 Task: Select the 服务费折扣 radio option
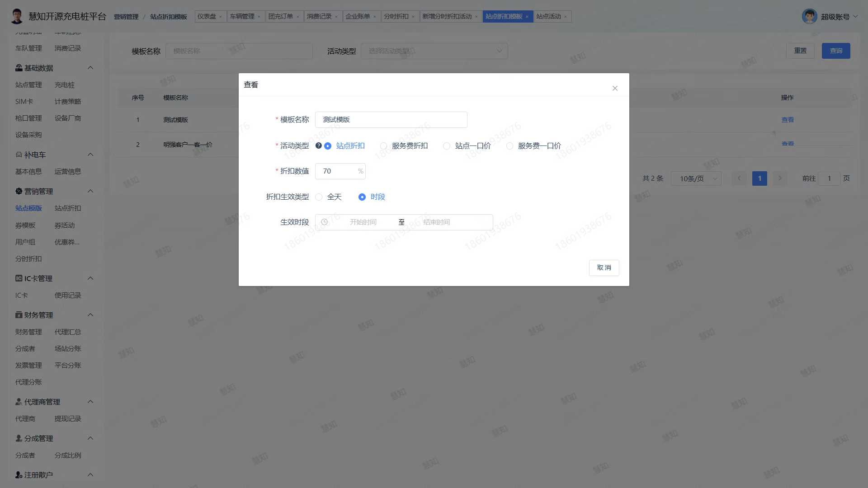click(x=383, y=146)
